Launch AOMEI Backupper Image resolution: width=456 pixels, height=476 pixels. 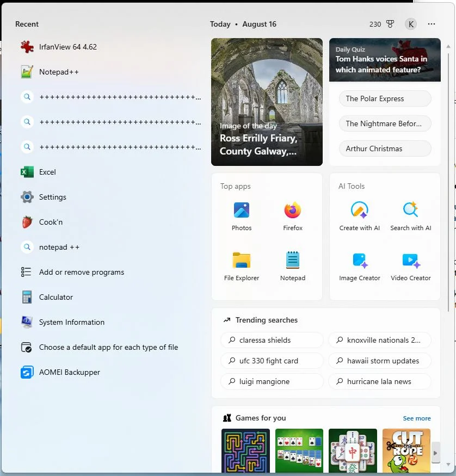(x=109, y=372)
